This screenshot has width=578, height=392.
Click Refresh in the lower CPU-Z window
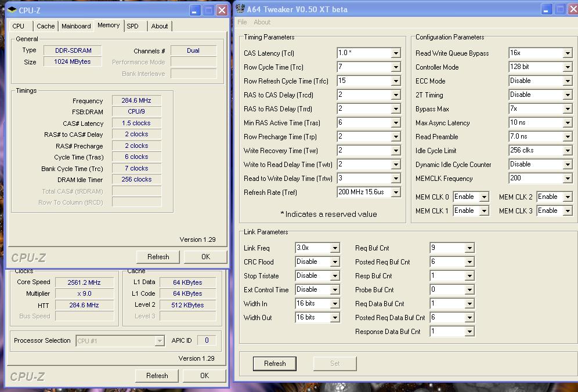tap(157, 376)
